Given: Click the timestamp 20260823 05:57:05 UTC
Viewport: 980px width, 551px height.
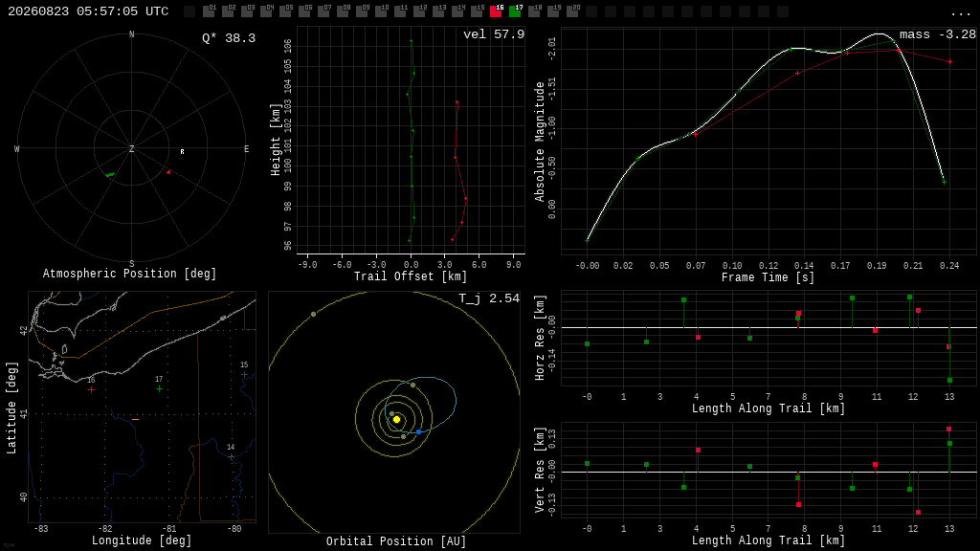Looking at the screenshot, I should tap(88, 11).
